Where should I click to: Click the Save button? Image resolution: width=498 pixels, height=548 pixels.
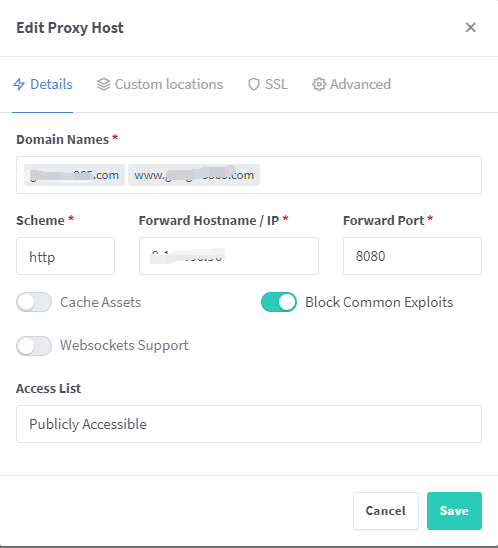tap(454, 511)
